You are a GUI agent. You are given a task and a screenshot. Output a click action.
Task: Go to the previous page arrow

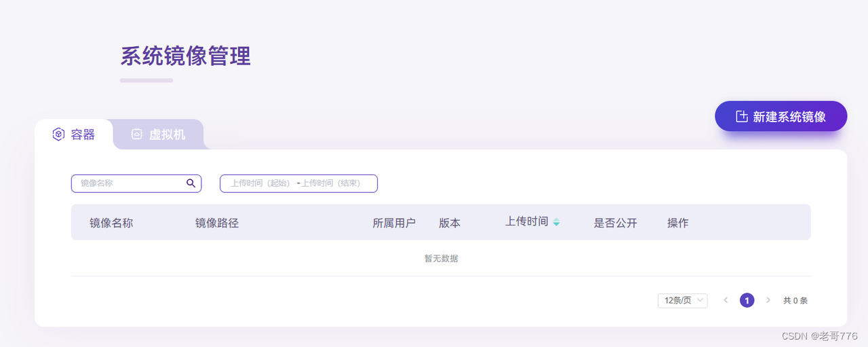coord(726,300)
